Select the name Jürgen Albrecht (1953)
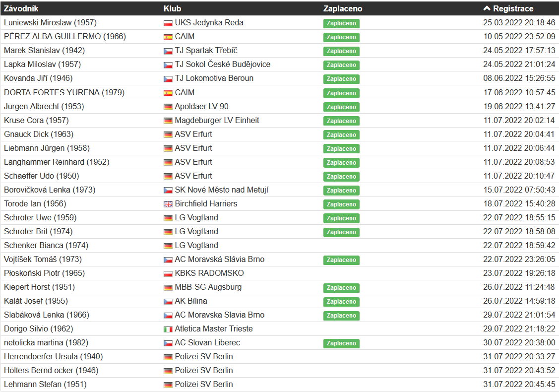559x392 pixels. point(44,106)
